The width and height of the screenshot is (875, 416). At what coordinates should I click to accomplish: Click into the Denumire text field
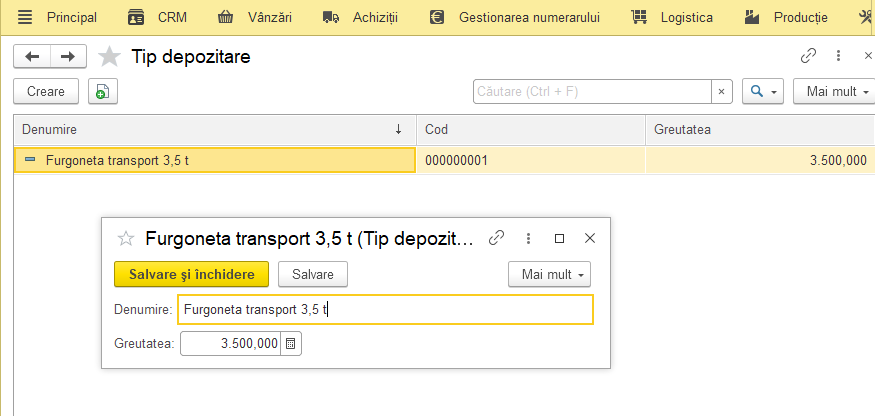(385, 310)
